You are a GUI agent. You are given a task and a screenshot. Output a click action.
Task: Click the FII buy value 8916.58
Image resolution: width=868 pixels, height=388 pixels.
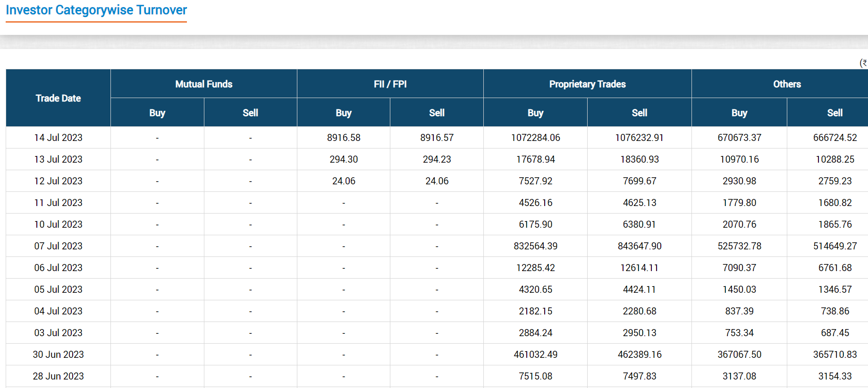pyautogui.click(x=344, y=138)
